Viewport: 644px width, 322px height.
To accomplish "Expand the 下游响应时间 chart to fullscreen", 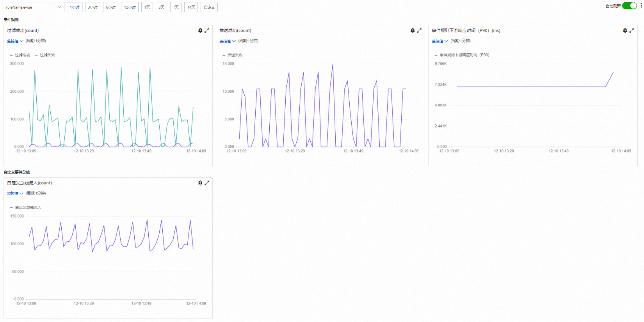I will click(x=632, y=30).
